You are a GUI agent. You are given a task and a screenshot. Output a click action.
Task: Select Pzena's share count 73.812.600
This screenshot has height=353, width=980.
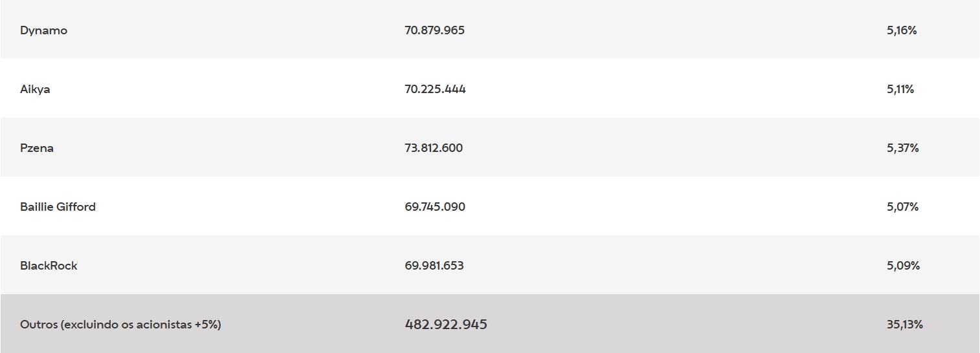tap(434, 148)
